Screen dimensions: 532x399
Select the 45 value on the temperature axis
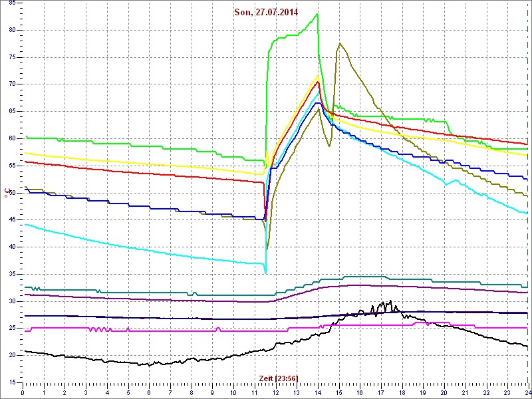[12, 220]
